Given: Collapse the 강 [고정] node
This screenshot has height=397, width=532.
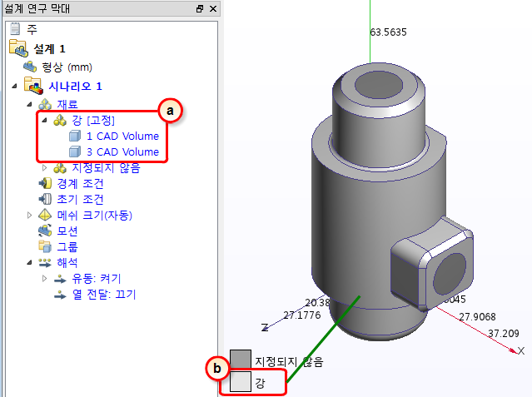Looking at the screenshot, I should 44,120.
